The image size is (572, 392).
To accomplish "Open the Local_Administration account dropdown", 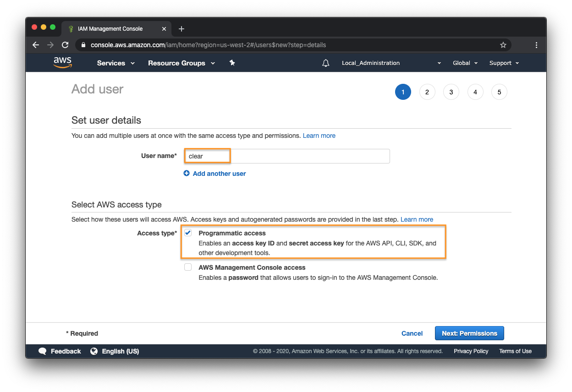I will pyautogui.click(x=391, y=63).
